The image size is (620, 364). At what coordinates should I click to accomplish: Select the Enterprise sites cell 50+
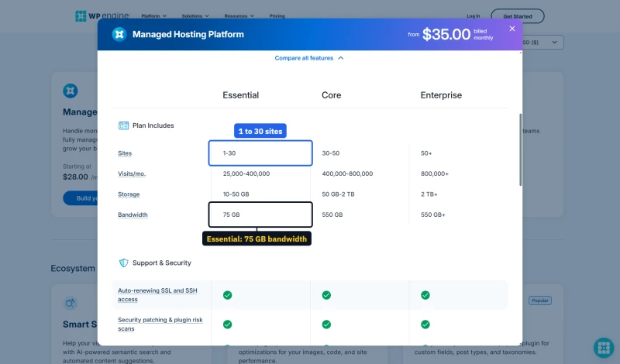pos(426,153)
